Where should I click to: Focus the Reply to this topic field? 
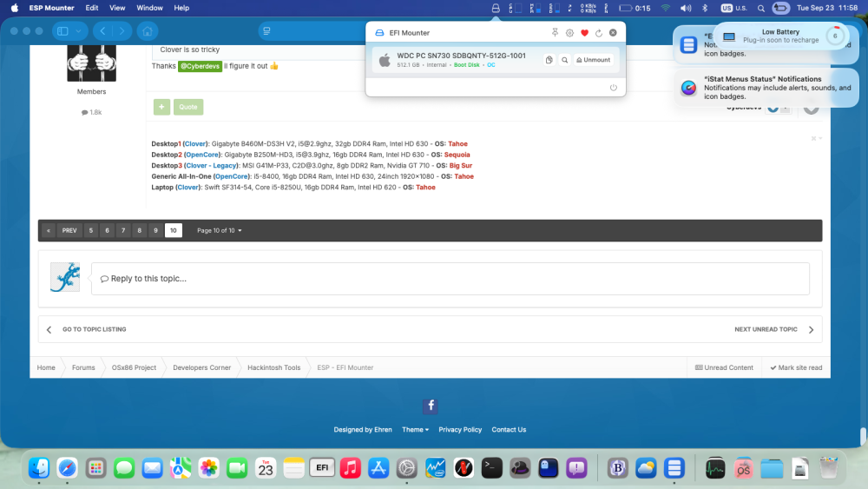pyautogui.click(x=450, y=279)
